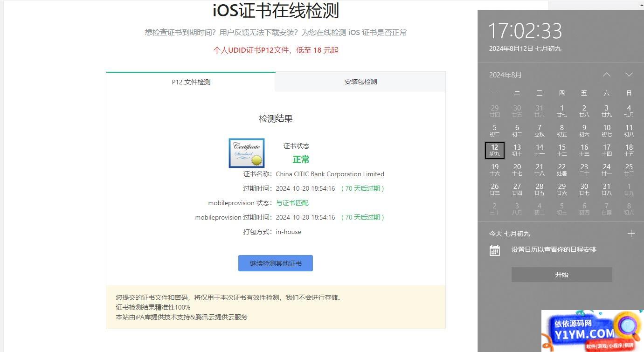Screen dimensions: 644x352
Task: Select August 25 in the calendar
Action: (x=629, y=170)
